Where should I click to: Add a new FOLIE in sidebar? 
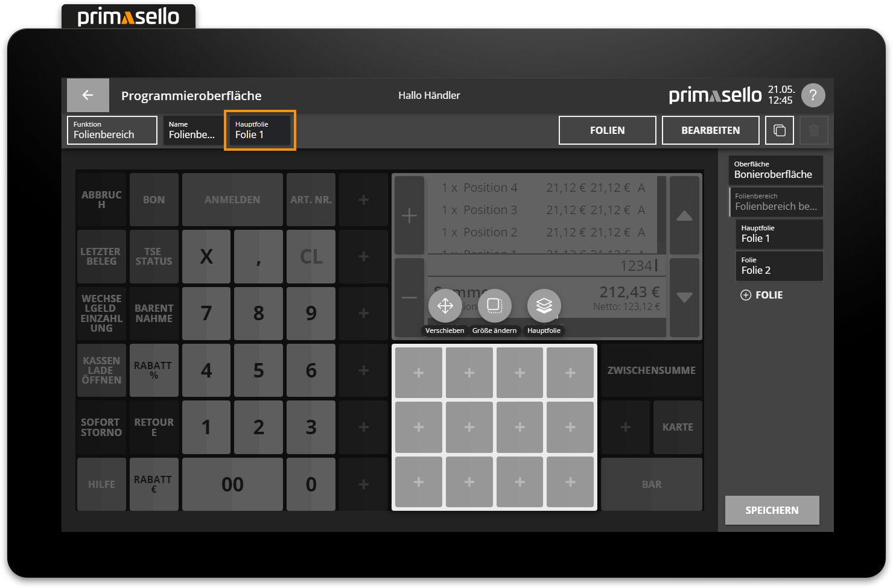[762, 295]
